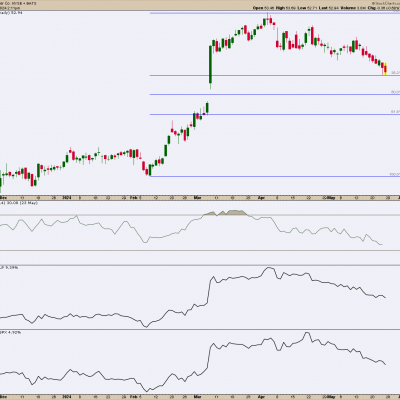Click the Mar label on price chart date axis
This screenshot has height=400, width=400.
(x=197, y=198)
